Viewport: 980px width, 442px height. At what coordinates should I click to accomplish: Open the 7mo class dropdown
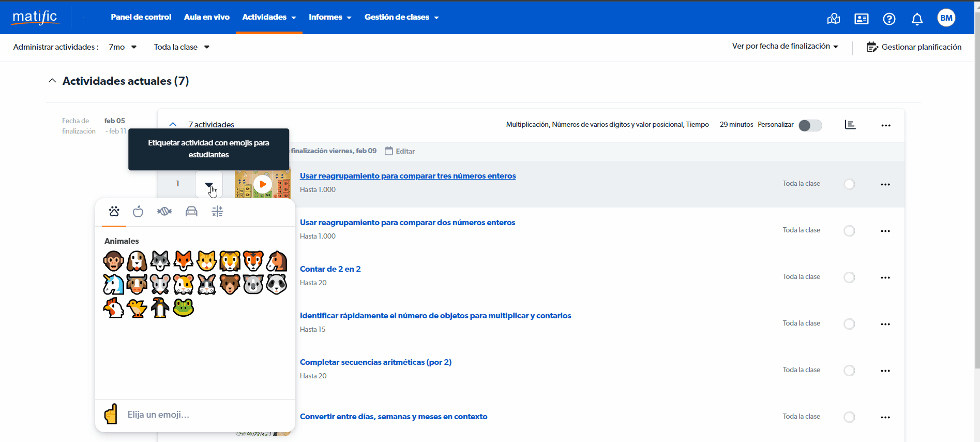tap(123, 47)
